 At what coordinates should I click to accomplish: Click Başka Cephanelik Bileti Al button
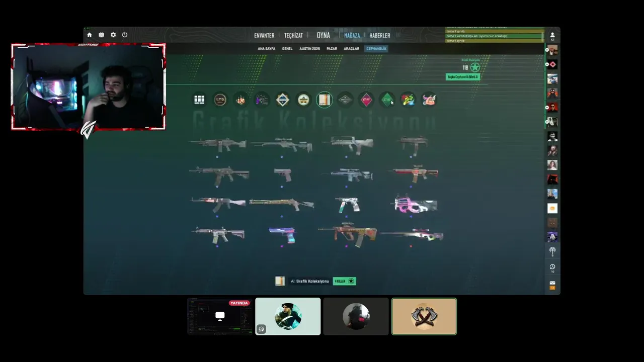point(462,77)
